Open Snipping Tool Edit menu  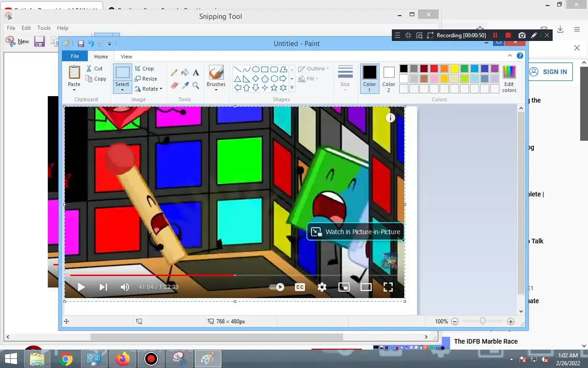26,28
